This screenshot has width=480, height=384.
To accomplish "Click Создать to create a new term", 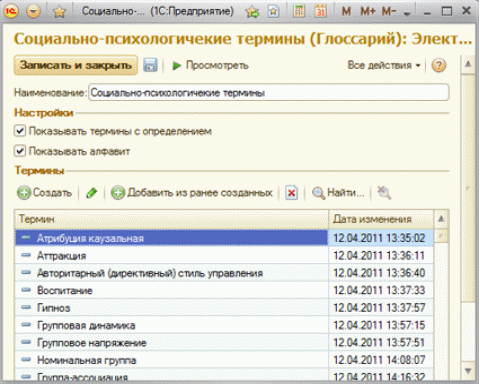I will tap(44, 193).
